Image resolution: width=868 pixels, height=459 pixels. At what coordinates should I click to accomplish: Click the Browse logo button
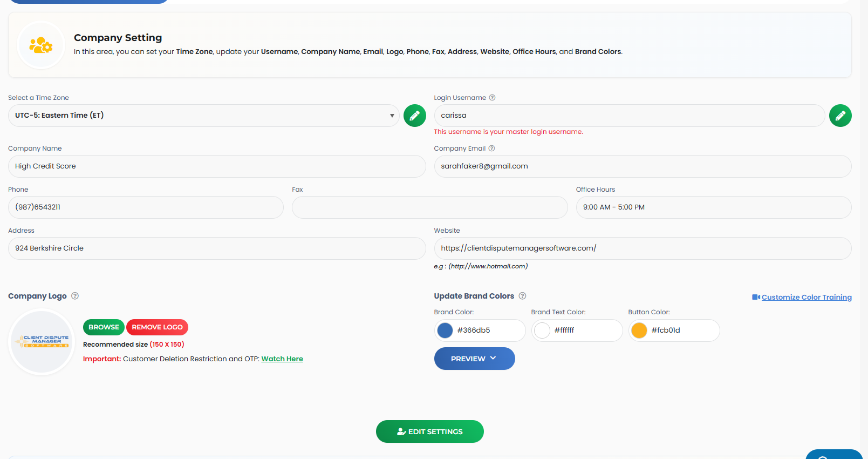pos(104,327)
